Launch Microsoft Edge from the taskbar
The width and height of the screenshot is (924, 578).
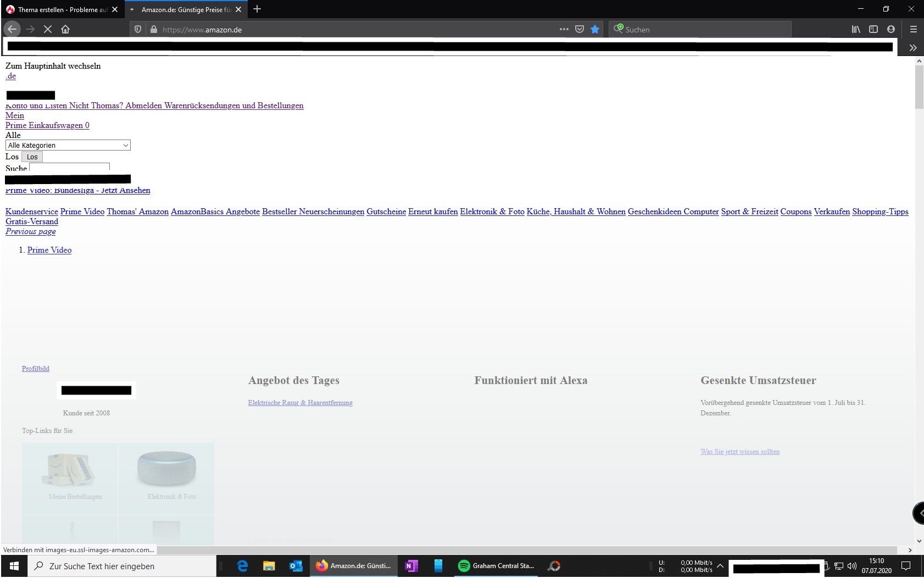point(242,566)
